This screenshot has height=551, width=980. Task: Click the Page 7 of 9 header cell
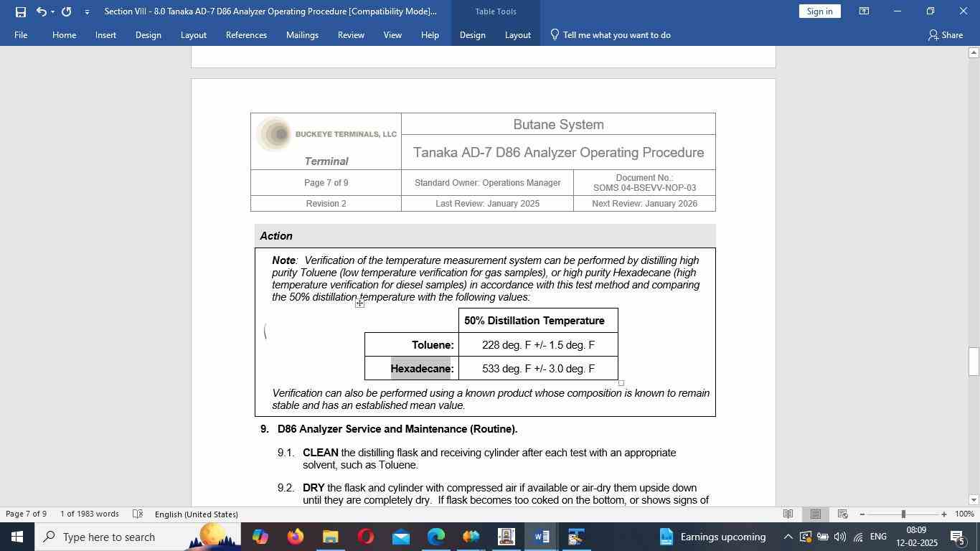(326, 183)
